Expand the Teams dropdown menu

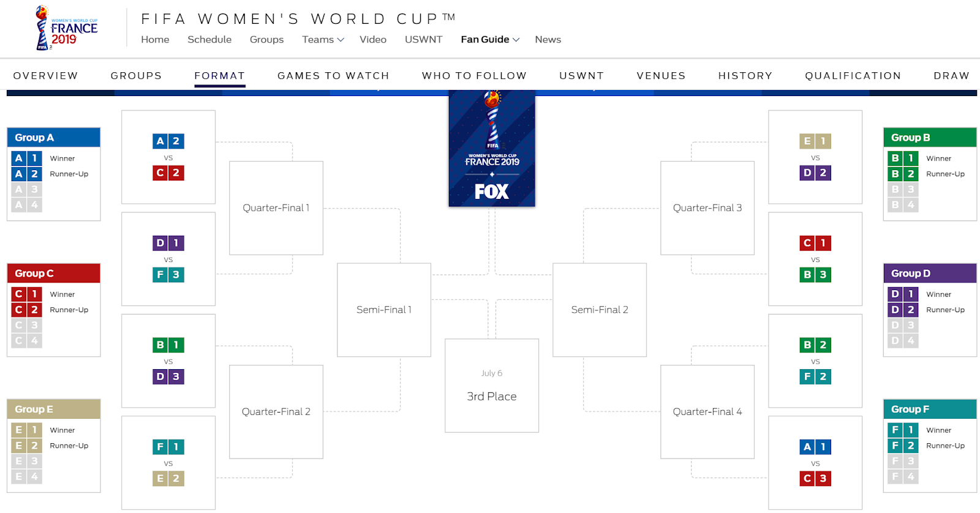[x=323, y=39]
